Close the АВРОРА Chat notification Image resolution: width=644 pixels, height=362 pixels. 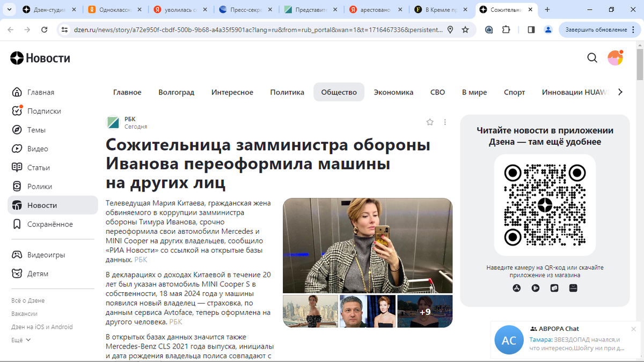tap(633, 329)
